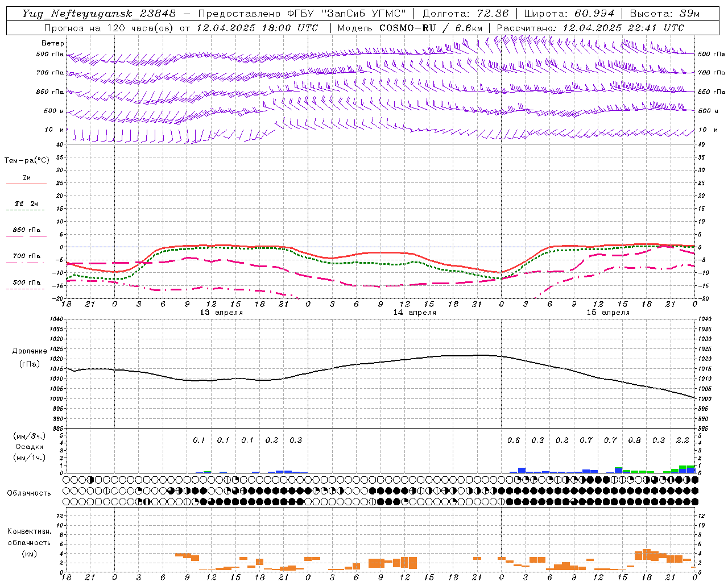Click the 2.2 three-hour precipitation value
The width and height of the screenshot is (728, 582).
(x=682, y=440)
